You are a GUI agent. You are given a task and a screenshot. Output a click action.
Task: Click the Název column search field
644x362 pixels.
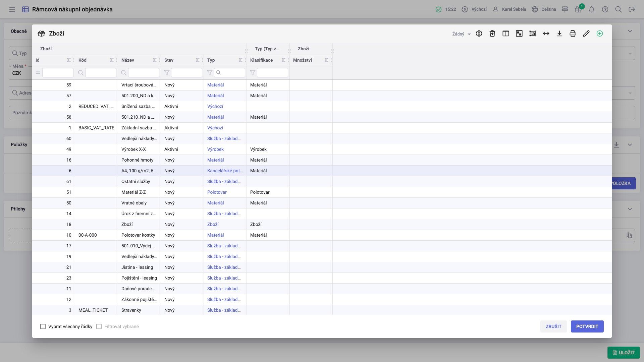point(143,73)
